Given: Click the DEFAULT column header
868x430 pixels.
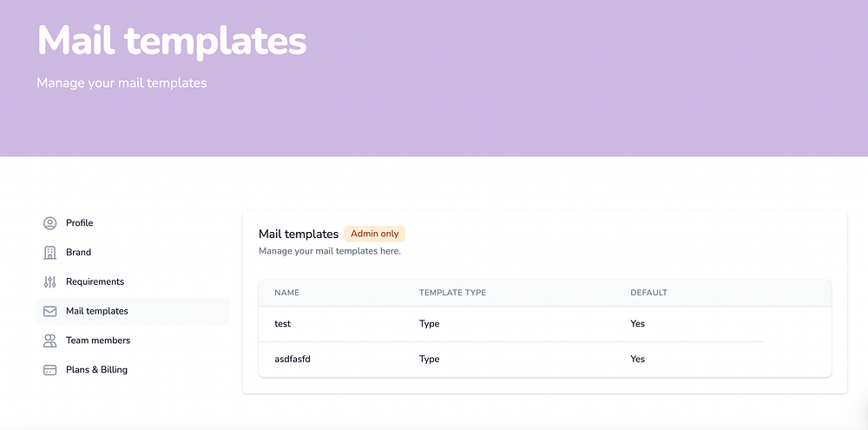Looking at the screenshot, I should click(x=648, y=293).
